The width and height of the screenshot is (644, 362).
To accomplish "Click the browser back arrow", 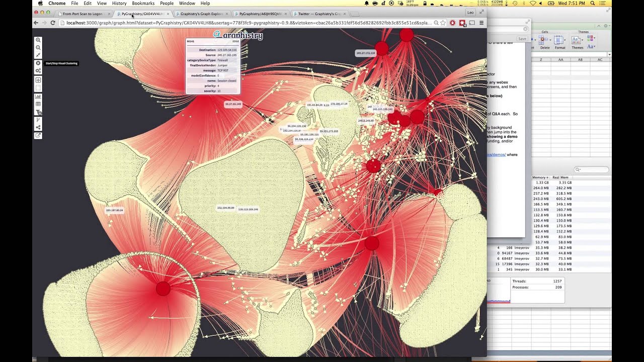I will (36, 23).
